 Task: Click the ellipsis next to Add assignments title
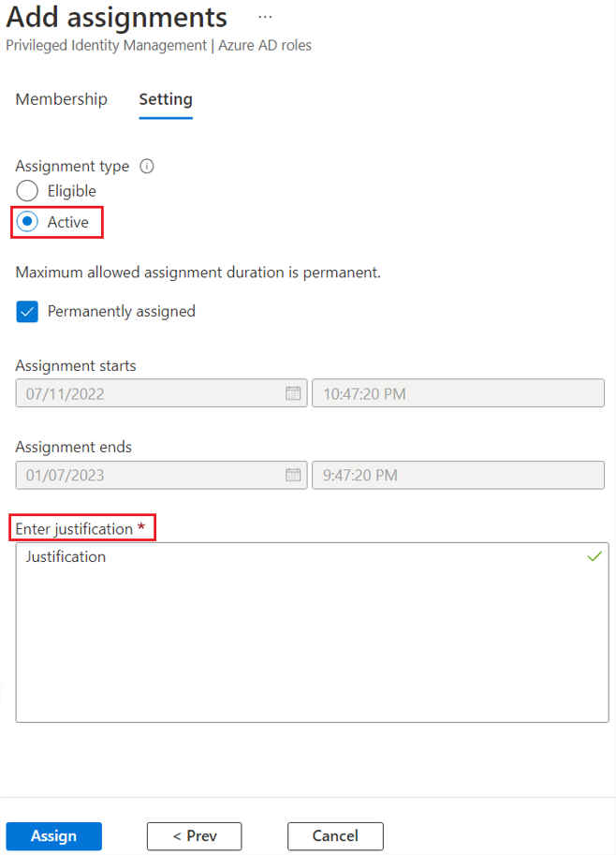tap(265, 16)
